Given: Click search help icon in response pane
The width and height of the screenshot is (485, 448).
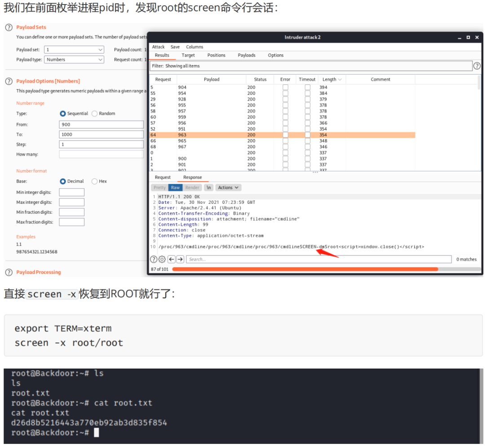Looking at the screenshot, I should (x=154, y=259).
